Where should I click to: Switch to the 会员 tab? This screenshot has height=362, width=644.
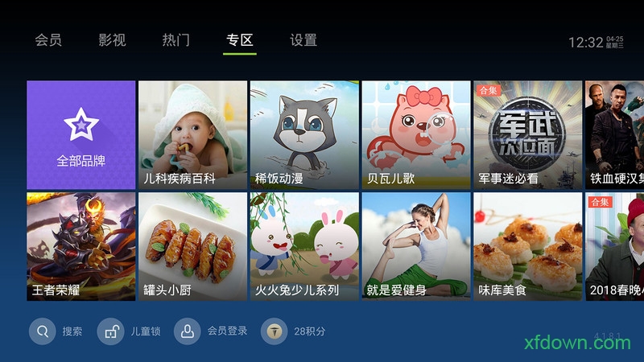pyautogui.click(x=48, y=40)
